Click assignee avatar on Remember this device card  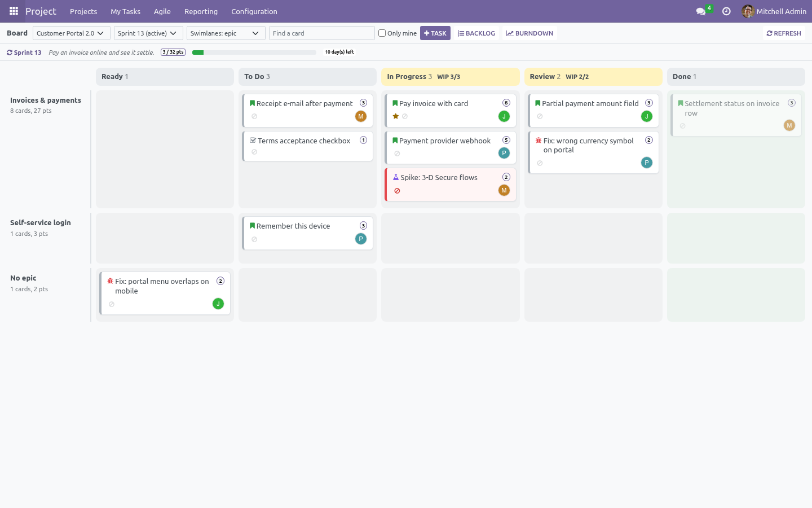click(x=361, y=239)
